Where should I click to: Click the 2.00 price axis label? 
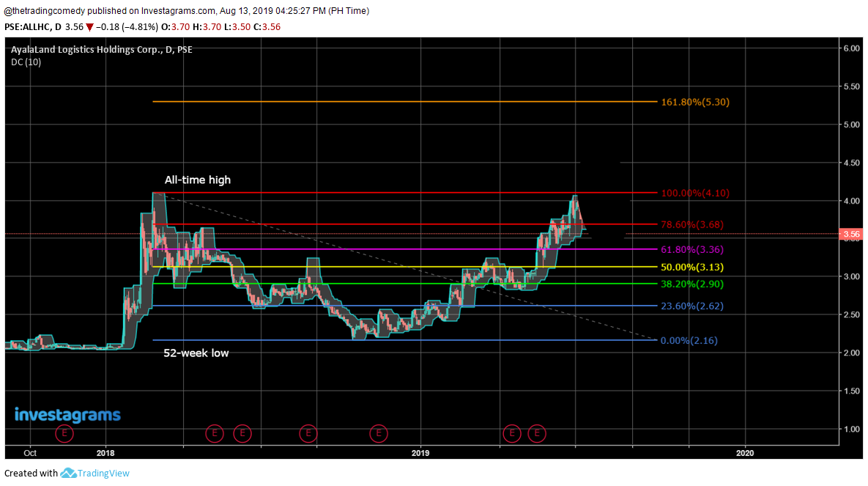click(x=851, y=353)
